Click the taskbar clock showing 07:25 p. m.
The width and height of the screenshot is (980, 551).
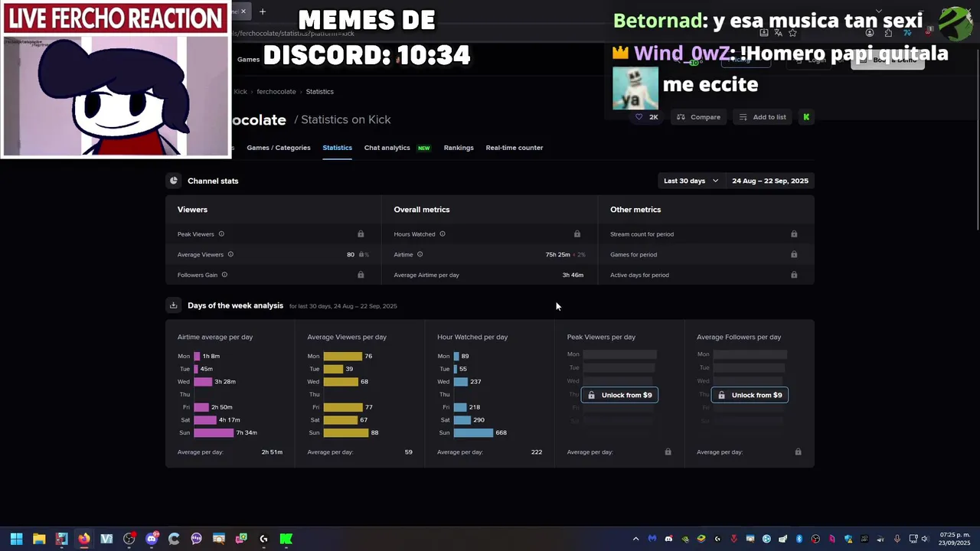[x=955, y=539]
